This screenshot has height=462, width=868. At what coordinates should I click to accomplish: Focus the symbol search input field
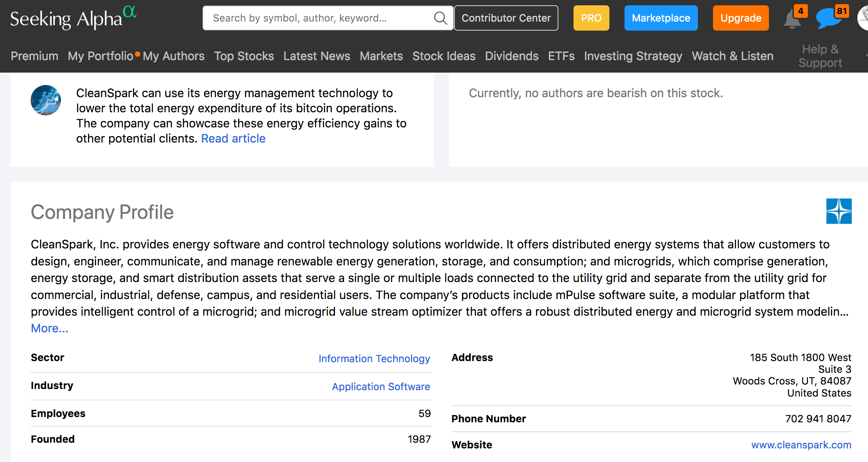coord(328,18)
